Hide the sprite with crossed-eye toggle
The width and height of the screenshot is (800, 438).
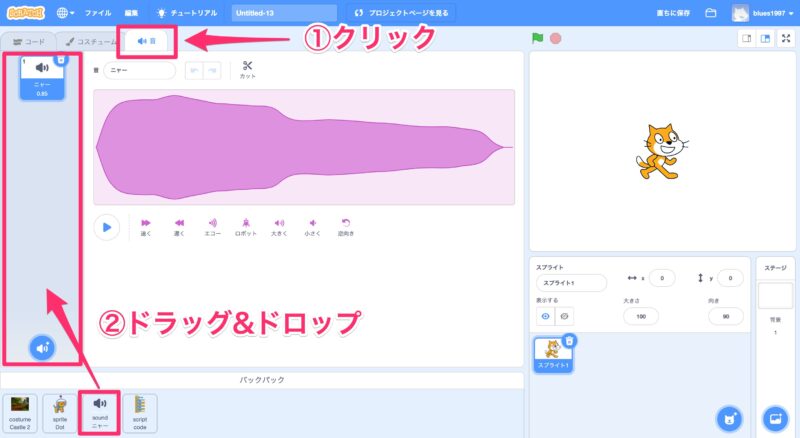tap(563, 315)
